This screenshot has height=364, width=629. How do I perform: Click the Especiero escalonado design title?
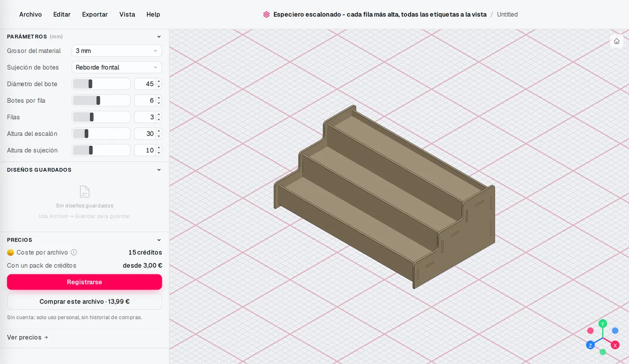pyautogui.click(x=380, y=14)
